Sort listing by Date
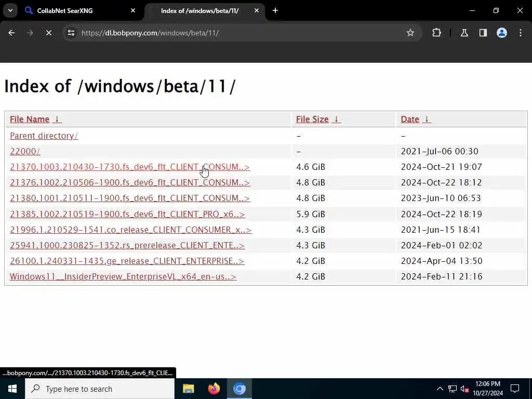 click(x=410, y=119)
